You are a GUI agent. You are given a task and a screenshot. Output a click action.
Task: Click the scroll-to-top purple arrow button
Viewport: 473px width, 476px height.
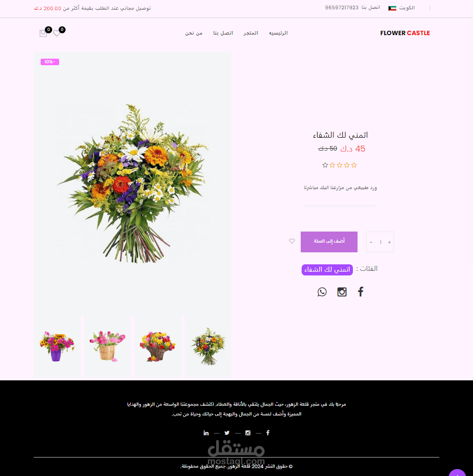point(457,473)
